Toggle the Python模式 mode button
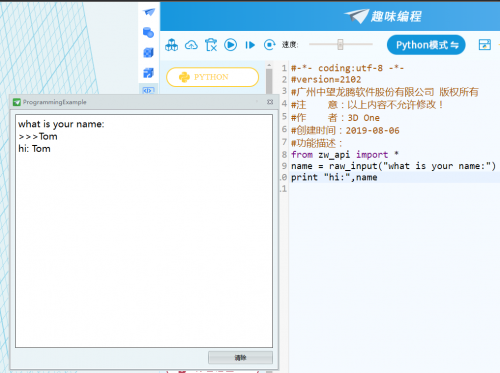 [x=426, y=45]
